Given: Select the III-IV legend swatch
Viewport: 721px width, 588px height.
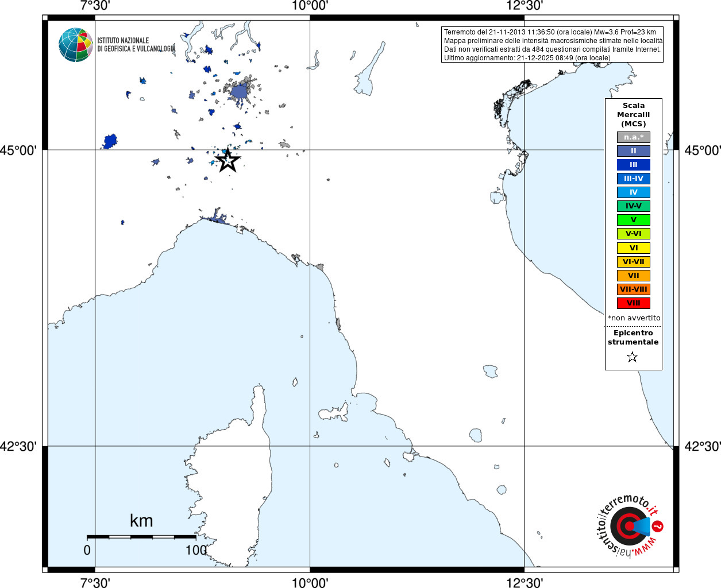Looking at the screenshot, I should pyautogui.click(x=634, y=179).
